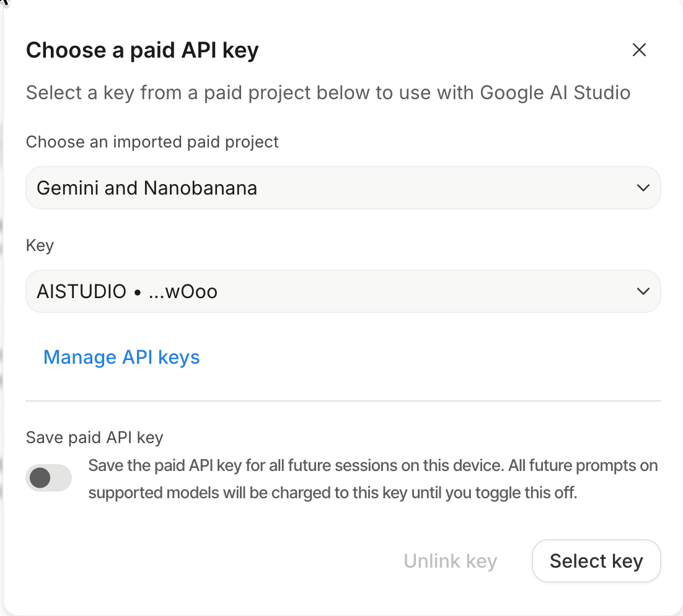Viewport: 683px width, 616px height.
Task: Click the "AISTUDIO • ...wOoo" key text
Action: 127,291
